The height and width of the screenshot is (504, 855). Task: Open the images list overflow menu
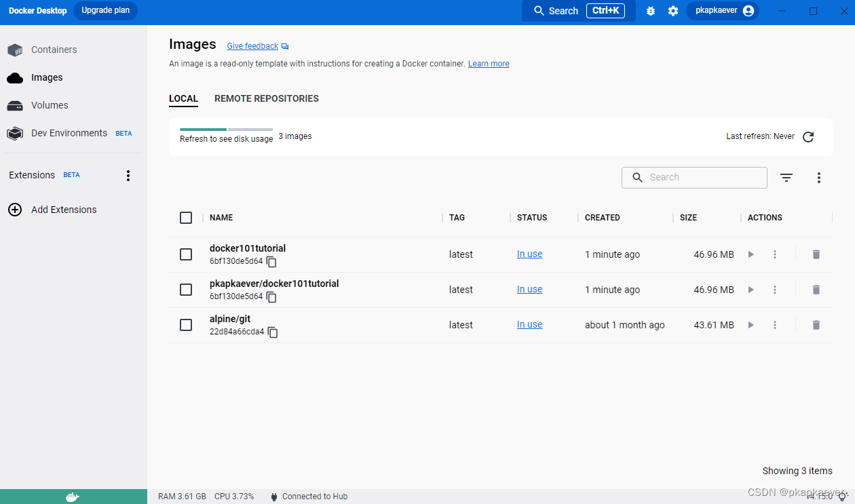[819, 178]
